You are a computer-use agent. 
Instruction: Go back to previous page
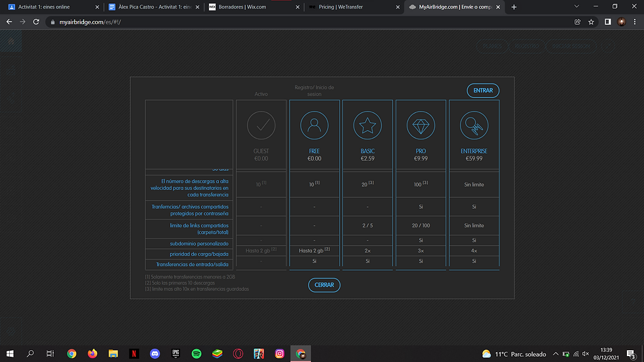[9, 22]
